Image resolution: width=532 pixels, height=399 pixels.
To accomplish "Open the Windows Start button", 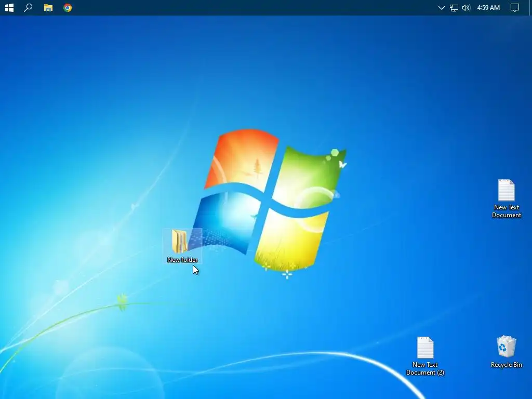I will click(9, 8).
